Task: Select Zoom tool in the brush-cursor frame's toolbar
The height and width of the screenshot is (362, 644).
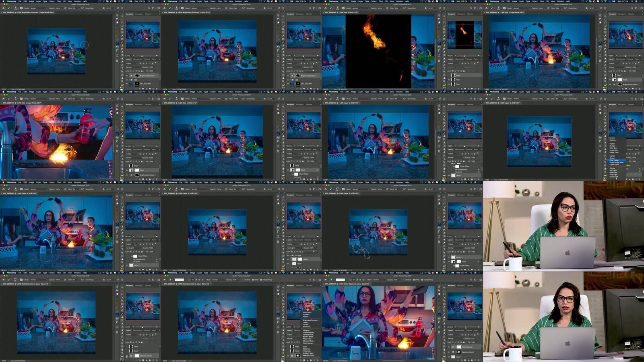Action: point(122,81)
